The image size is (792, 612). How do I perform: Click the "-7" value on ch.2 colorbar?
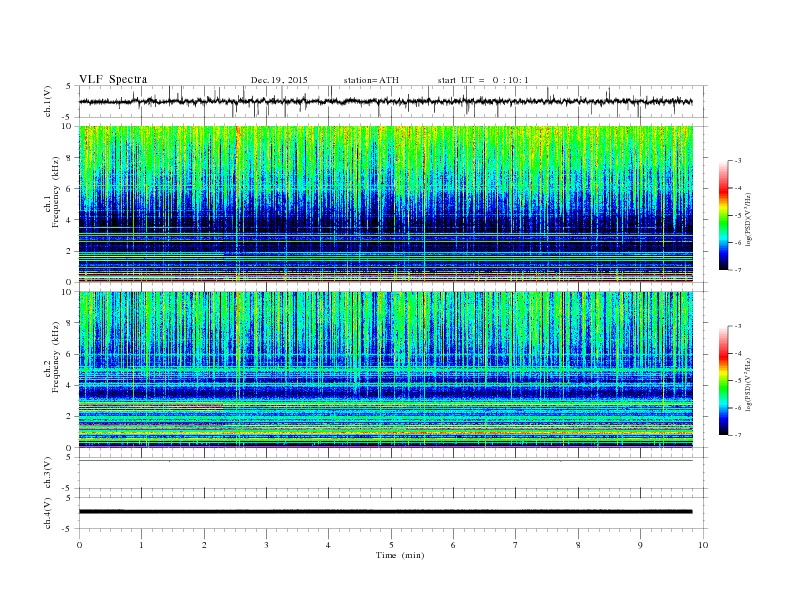738,435
